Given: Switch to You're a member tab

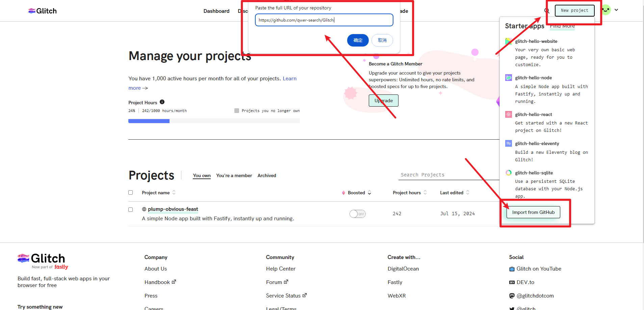Looking at the screenshot, I should click(x=234, y=175).
